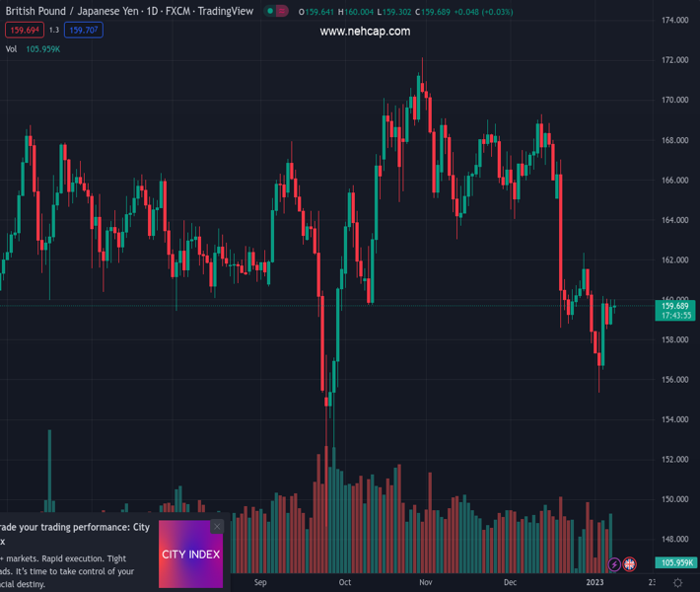The width and height of the screenshot is (700, 592).
Task: Click the spread value 1.3
Action: tap(54, 31)
